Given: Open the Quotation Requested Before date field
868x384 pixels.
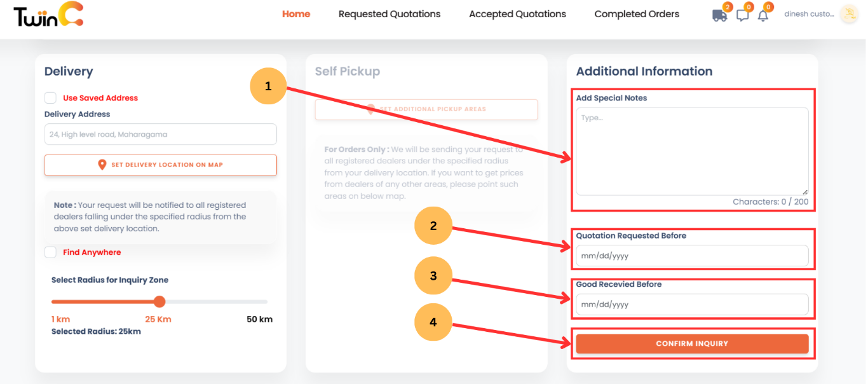Looking at the screenshot, I should click(x=692, y=256).
